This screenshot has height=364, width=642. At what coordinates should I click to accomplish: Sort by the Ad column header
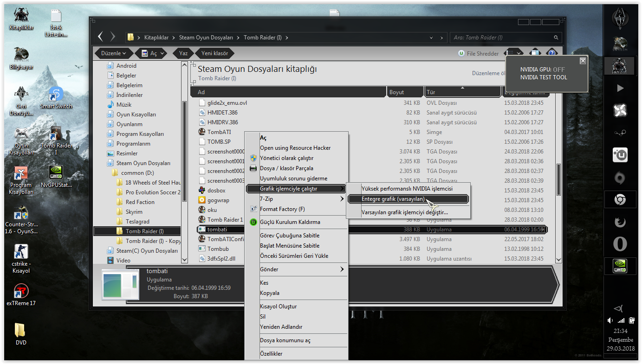[289, 92]
